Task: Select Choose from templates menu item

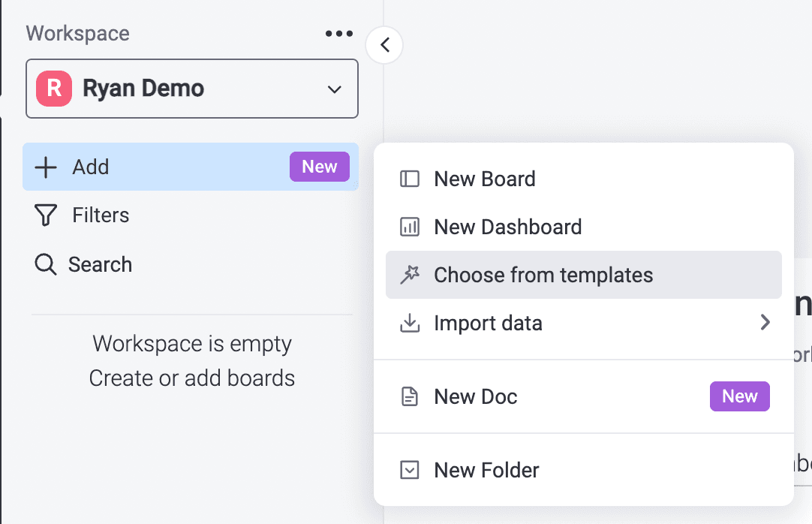Action: (543, 275)
